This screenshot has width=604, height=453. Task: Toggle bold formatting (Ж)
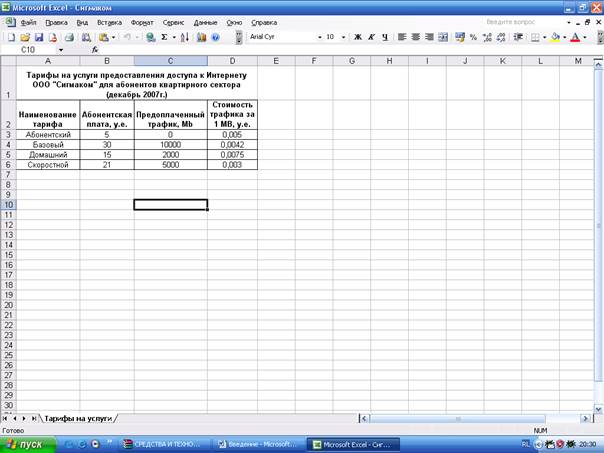coord(358,37)
